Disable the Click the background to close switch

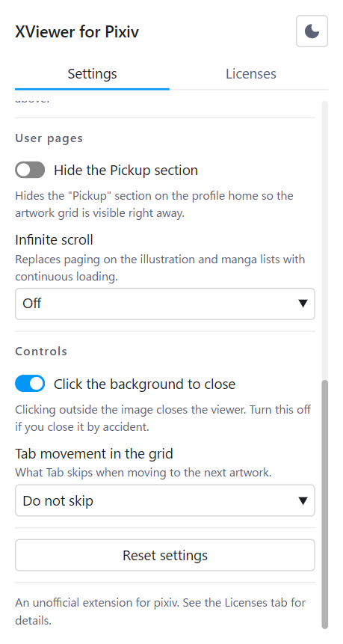30,384
